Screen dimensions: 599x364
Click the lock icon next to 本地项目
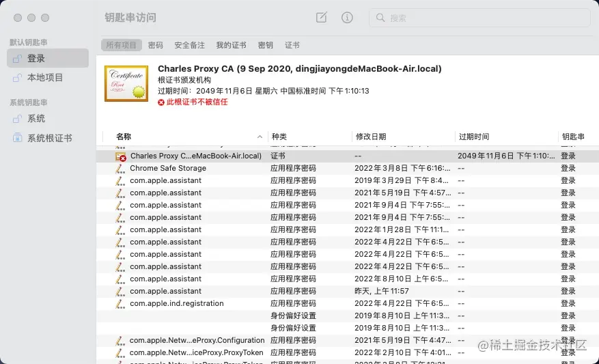coord(17,78)
